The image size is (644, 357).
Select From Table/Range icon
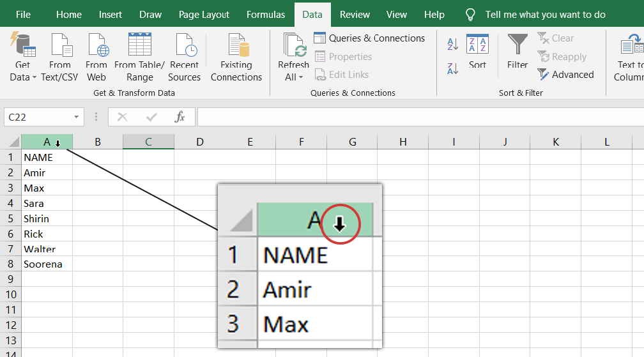click(140, 57)
